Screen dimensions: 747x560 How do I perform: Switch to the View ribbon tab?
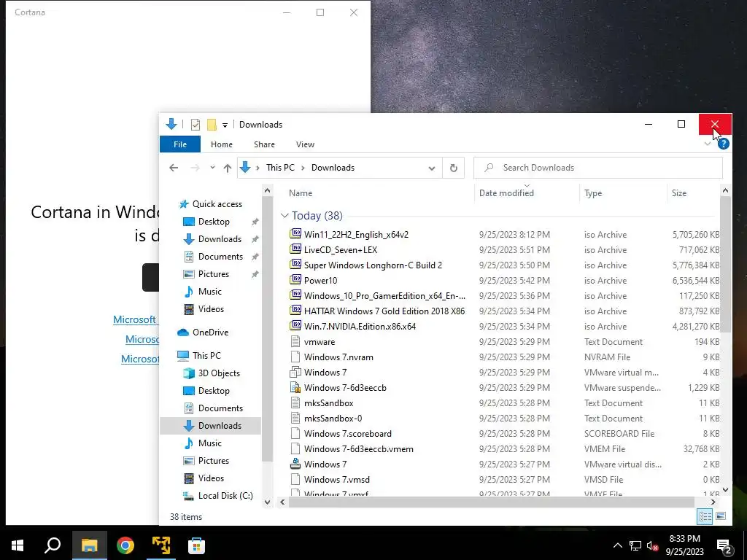click(305, 144)
